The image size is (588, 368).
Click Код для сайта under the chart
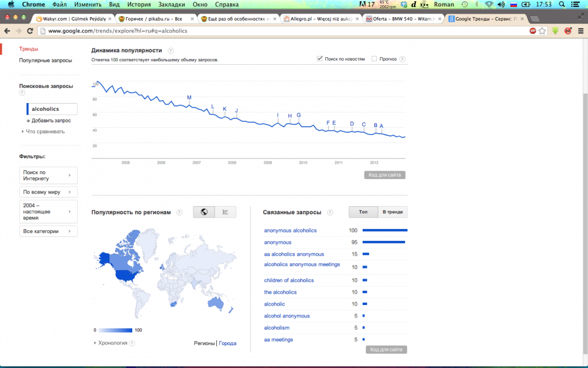coord(385,175)
